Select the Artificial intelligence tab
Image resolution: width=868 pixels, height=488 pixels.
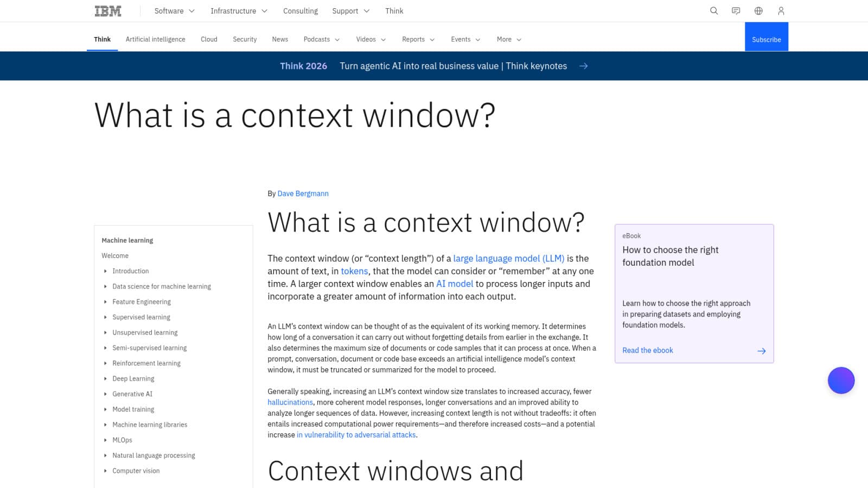[x=156, y=40]
